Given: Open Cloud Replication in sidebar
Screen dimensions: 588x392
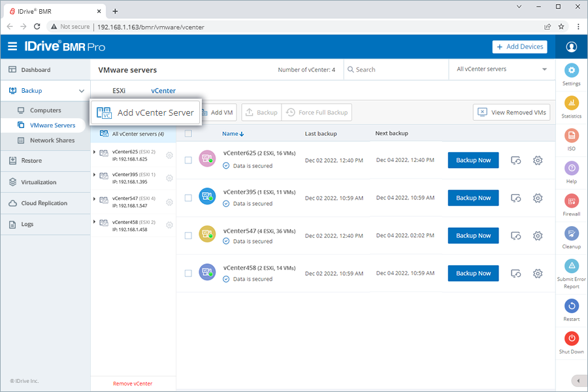Looking at the screenshot, I should pos(45,203).
